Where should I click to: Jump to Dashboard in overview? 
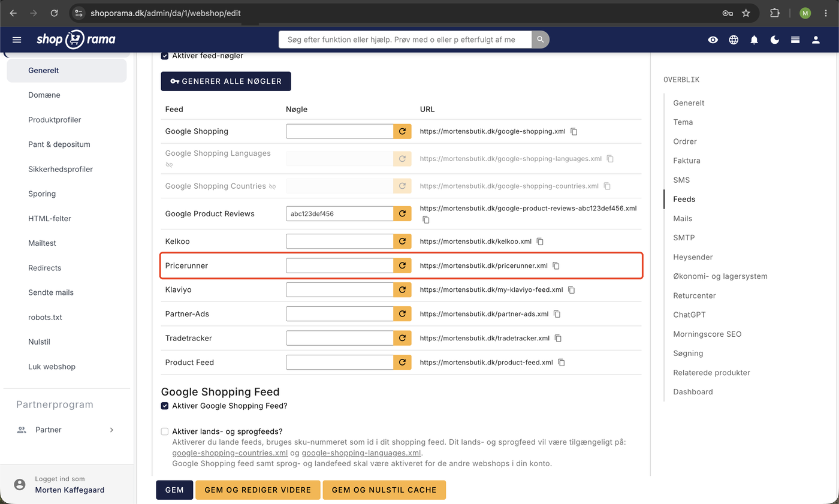click(x=693, y=392)
